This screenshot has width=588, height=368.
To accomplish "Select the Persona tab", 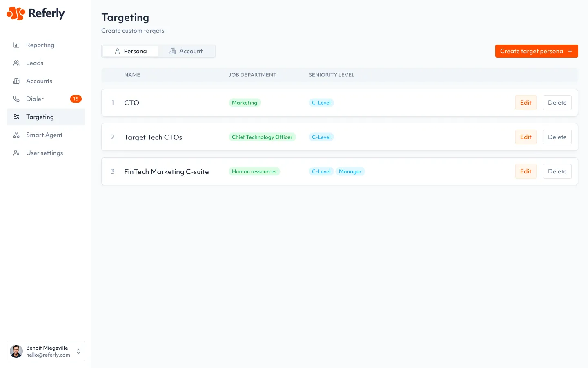I will (x=131, y=51).
